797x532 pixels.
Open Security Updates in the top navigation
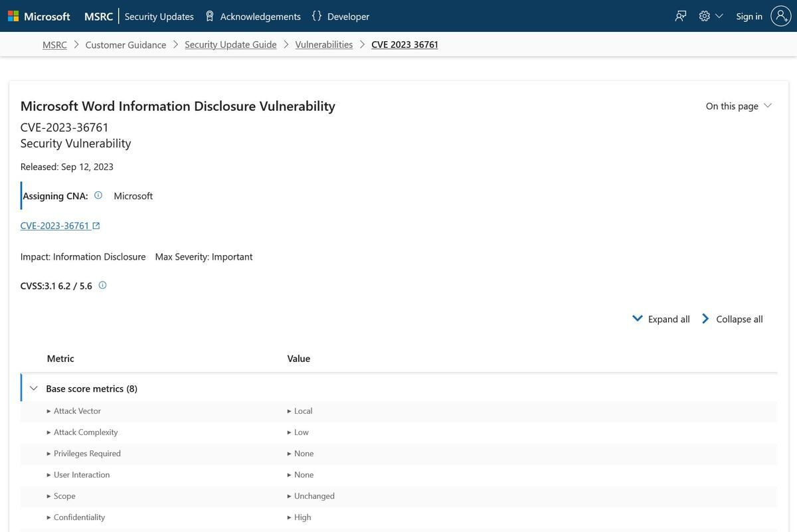point(159,16)
